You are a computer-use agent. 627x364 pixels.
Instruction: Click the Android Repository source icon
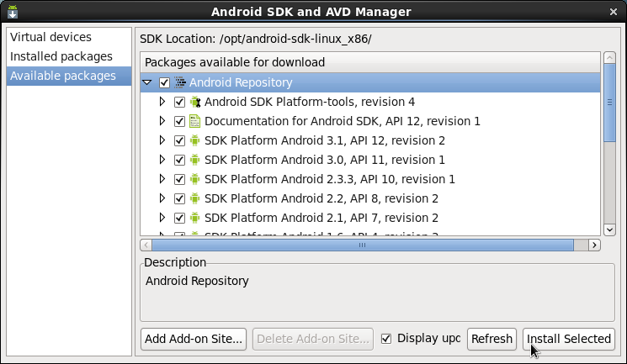tap(180, 82)
